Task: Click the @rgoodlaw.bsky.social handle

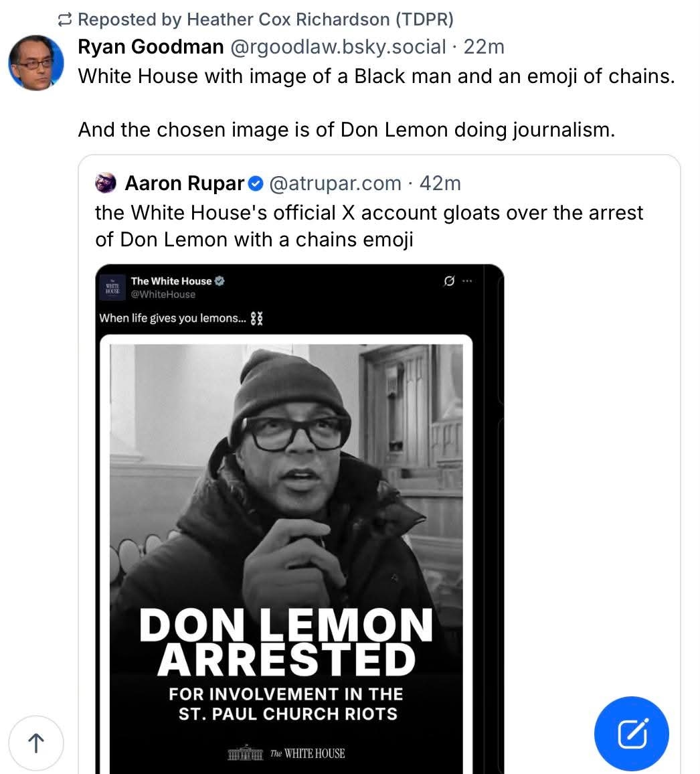Action: pos(338,47)
